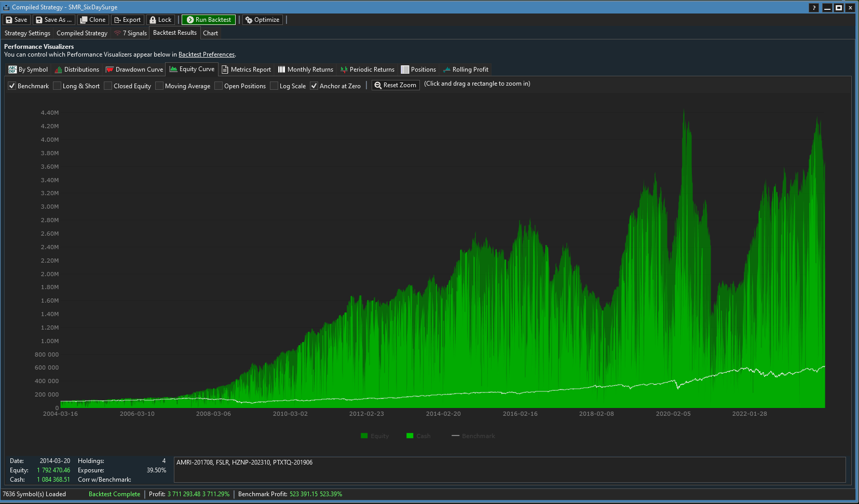The width and height of the screenshot is (859, 504).
Task: Open the Backtest Preferences link
Action: 207,55
